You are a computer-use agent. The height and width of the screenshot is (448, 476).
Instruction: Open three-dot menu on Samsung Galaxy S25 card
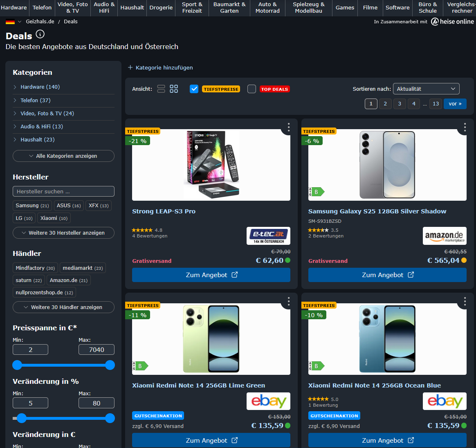465,127
